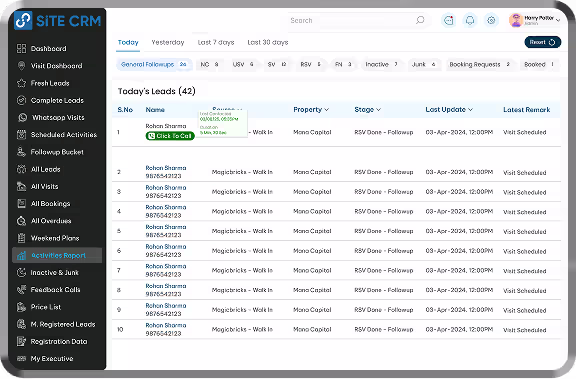This screenshot has height=379, width=576.
Task: Select the Booking Requests filter chip
Action: coord(479,65)
